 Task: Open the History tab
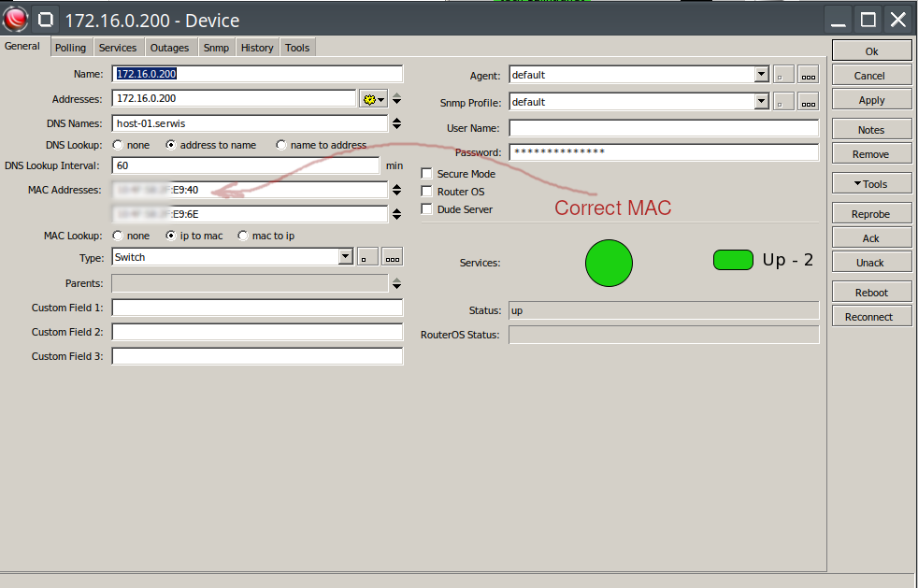pyautogui.click(x=256, y=47)
